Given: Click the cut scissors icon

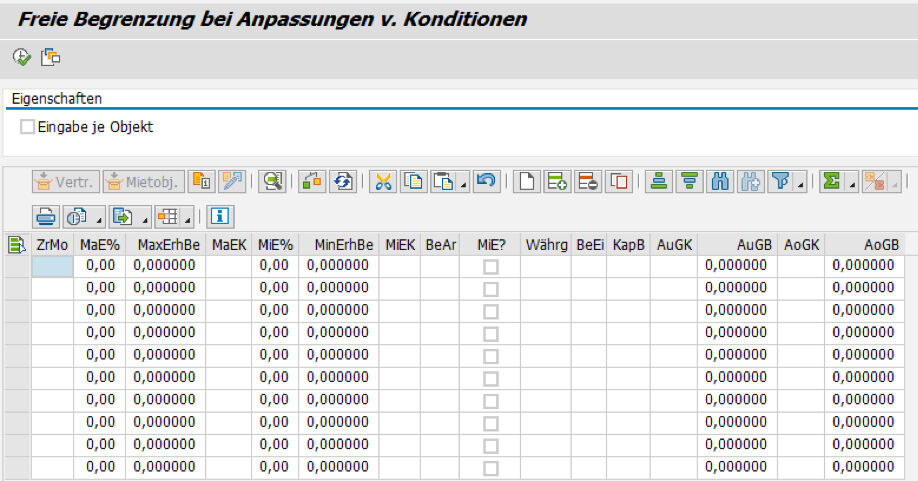Looking at the screenshot, I should pyautogui.click(x=383, y=181).
